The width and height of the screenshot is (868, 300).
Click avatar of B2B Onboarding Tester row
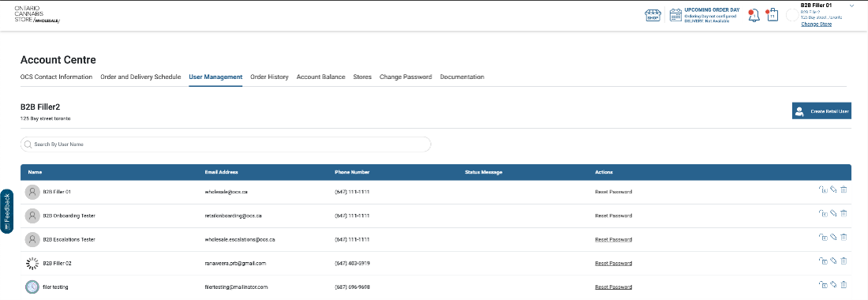point(32,216)
